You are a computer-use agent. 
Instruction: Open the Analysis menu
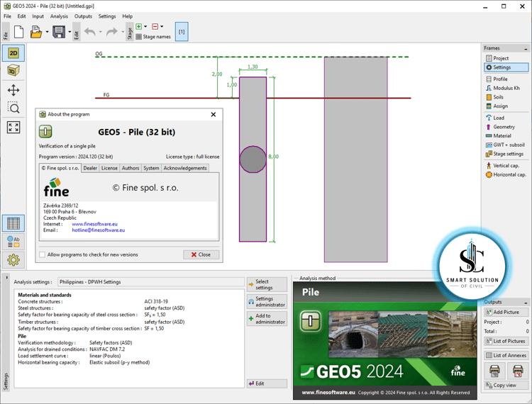coord(59,16)
